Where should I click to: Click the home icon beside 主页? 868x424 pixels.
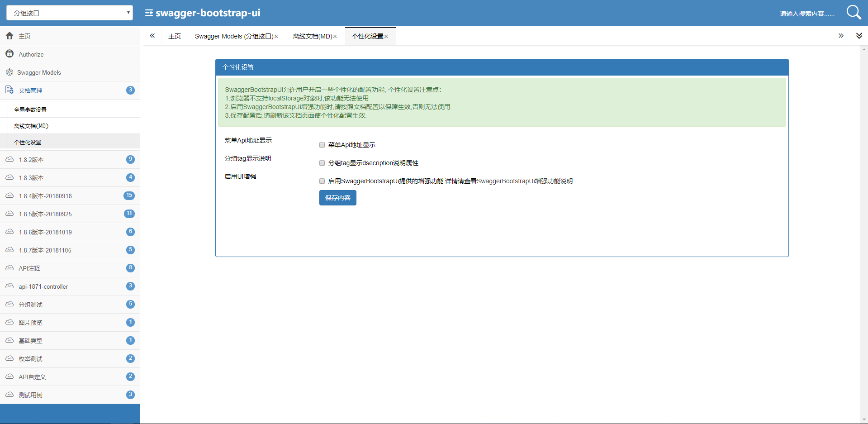[x=9, y=36]
